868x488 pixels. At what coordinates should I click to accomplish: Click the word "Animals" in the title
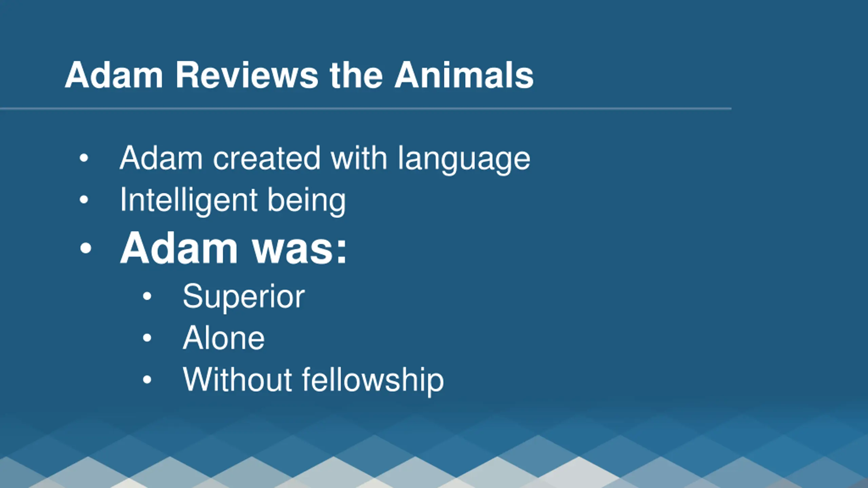coord(464,75)
